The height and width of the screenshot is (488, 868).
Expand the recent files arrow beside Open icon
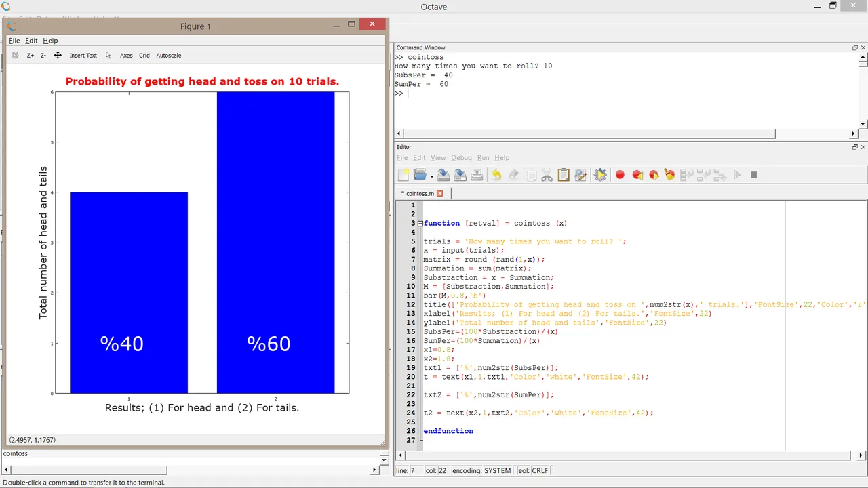[431, 176]
